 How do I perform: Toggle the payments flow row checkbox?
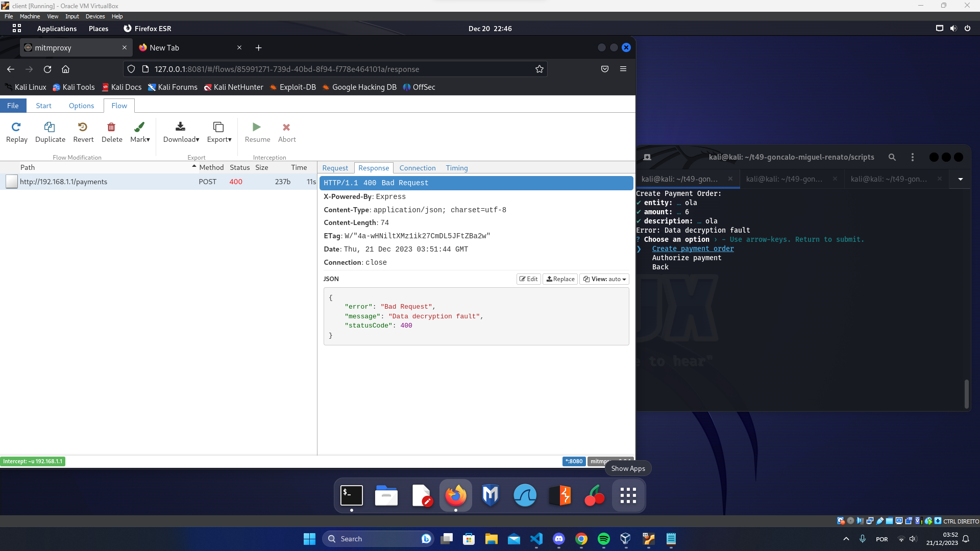click(x=12, y=182)
